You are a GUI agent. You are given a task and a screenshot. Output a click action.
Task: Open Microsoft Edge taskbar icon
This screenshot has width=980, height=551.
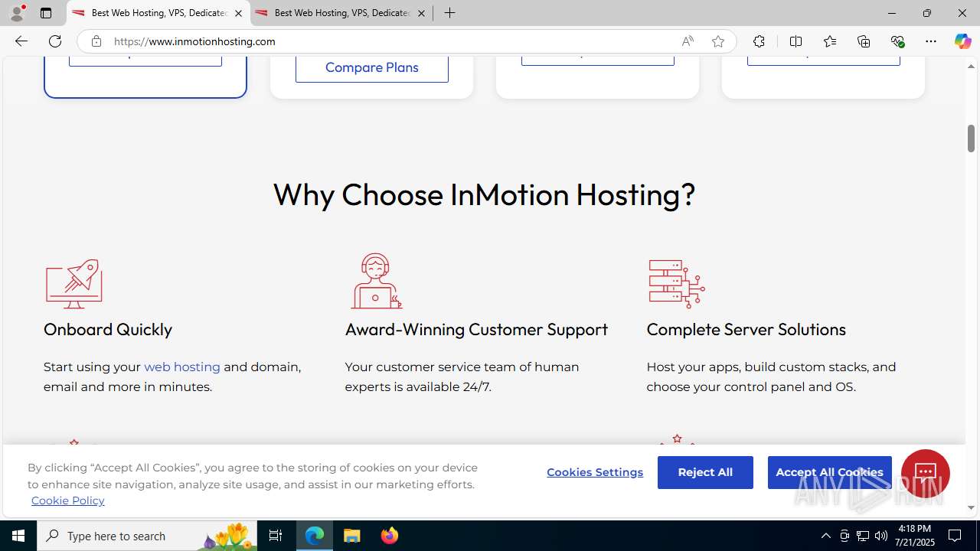pyautogui.click(x=315, y=536)
